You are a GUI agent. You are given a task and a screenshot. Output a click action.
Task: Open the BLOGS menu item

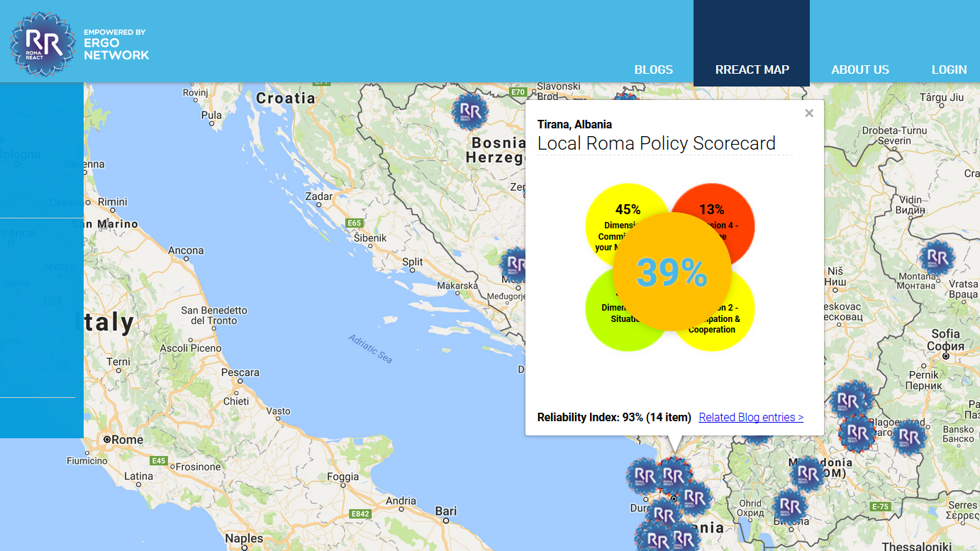click(x=654, y=69)
